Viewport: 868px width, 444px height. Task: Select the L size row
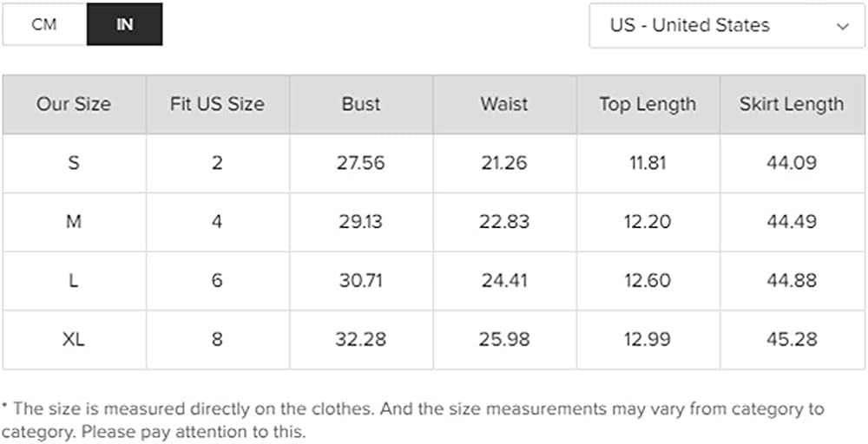coord(74,281)
